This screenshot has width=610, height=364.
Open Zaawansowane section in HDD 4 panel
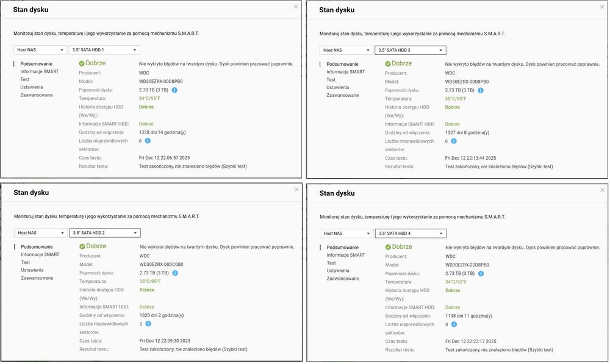pos(342,279)
